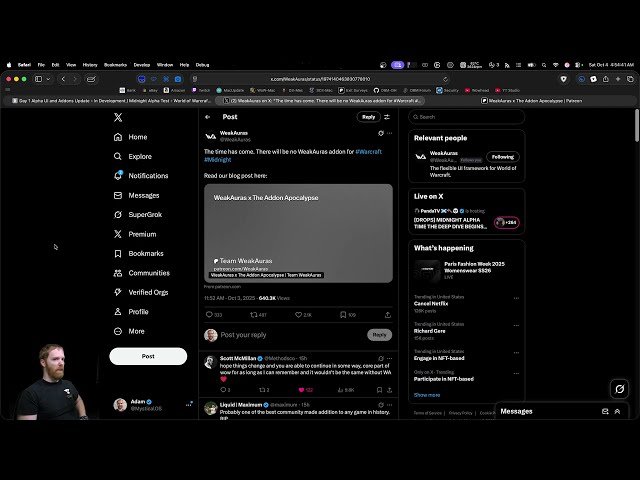Like the WeakAuras post heart icon
This screenshot has width=640, height=480.
(298, 315)
